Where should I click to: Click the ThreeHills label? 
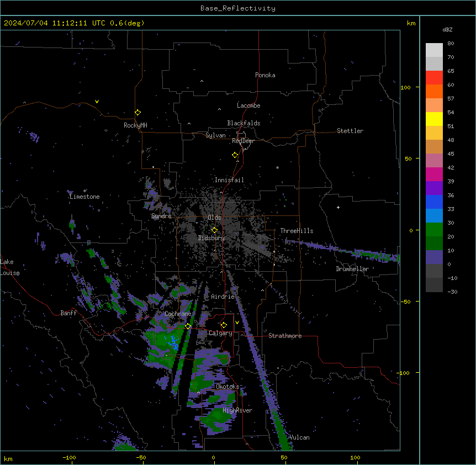pos(297,231)
